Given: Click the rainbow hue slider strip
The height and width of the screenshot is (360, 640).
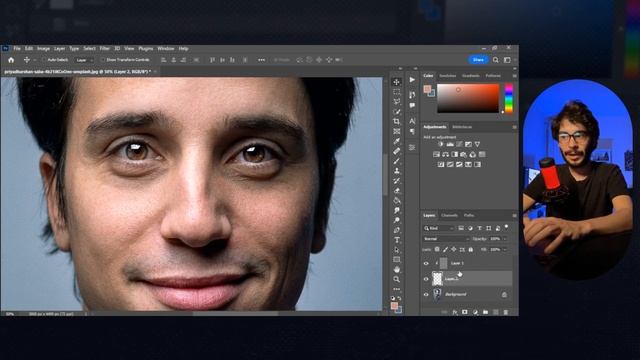Looking at the screenshot, I should click(x=509, y=98).
